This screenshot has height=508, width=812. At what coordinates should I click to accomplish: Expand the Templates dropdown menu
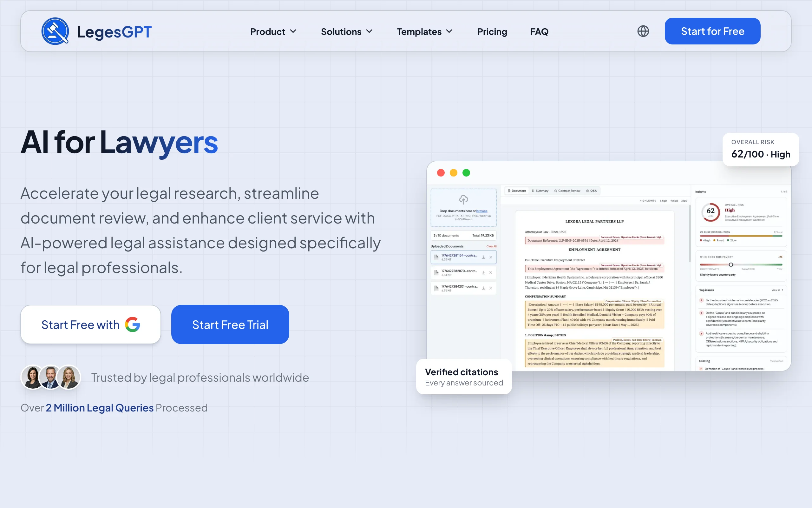point(425,31)
